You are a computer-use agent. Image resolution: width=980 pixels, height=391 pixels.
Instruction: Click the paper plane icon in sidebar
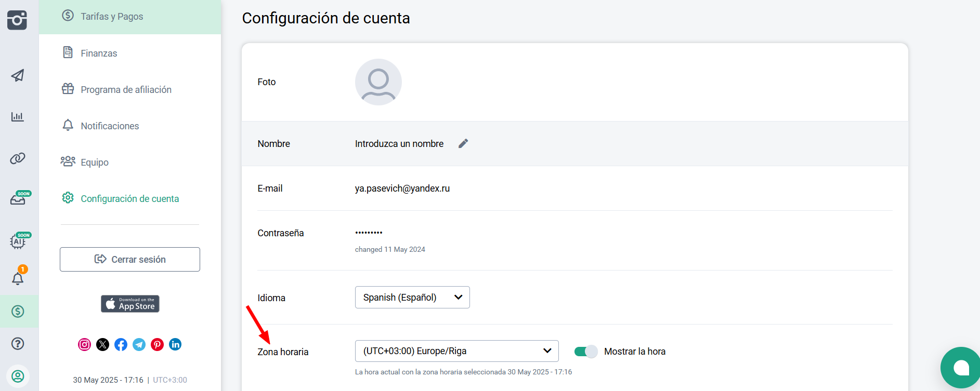click(x=18, y=76)
